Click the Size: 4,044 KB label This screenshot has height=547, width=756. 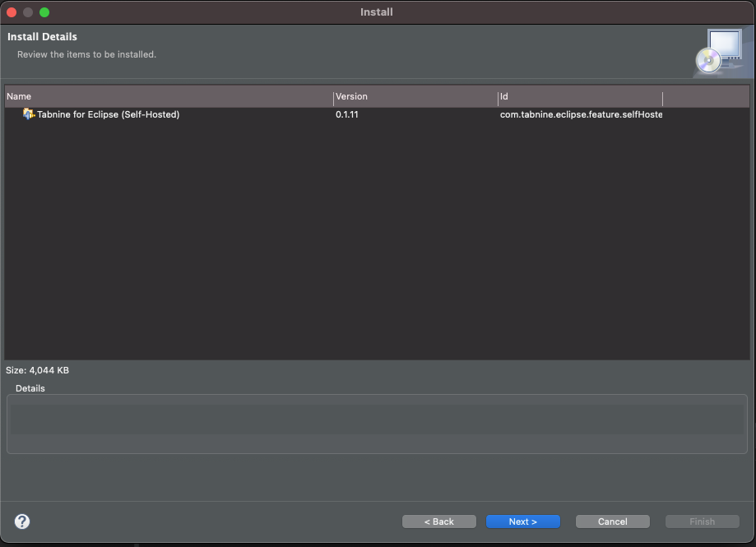(x=38, y=371)
